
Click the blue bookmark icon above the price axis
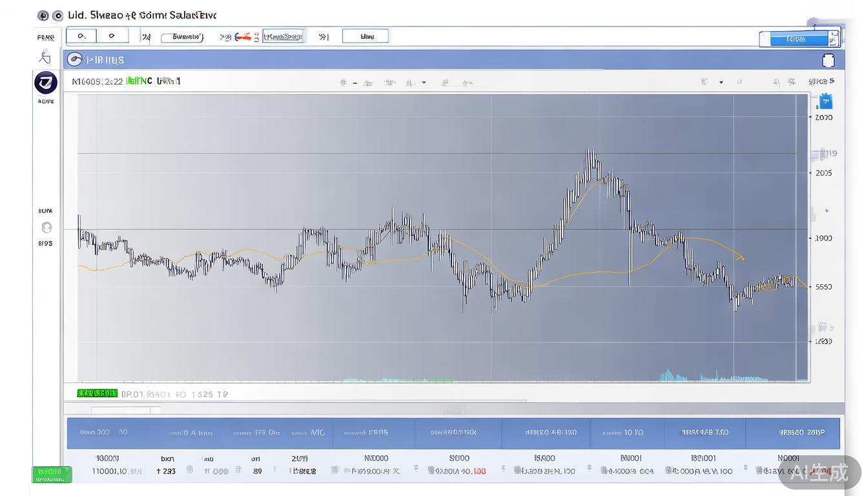pos(825,101)
